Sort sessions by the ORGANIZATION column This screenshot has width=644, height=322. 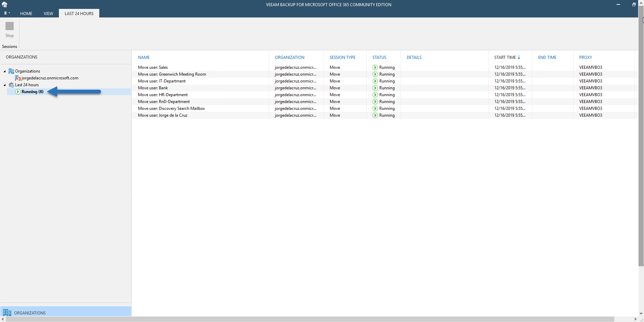click(x=290, y=57)
